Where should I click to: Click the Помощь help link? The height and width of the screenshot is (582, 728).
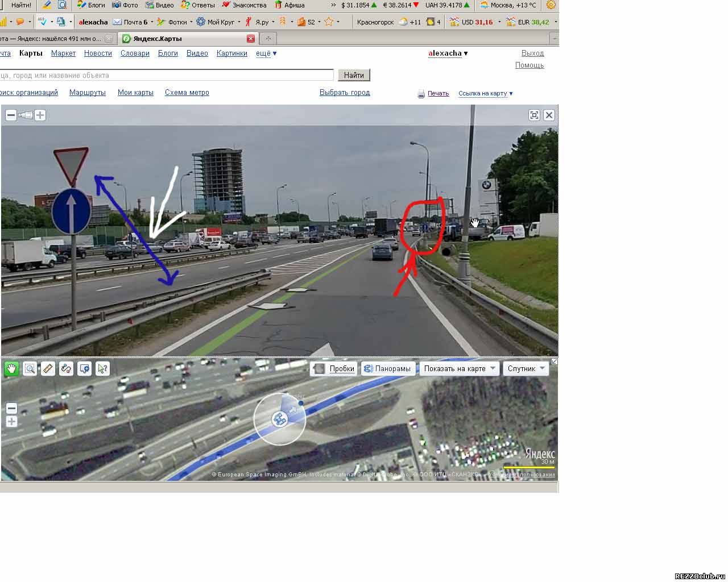[530, 65]
